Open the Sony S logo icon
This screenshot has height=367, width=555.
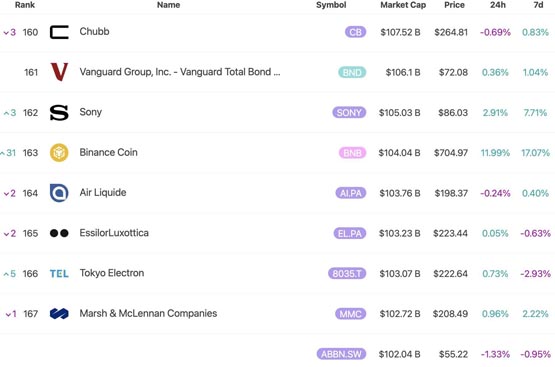tap(59, 113)
